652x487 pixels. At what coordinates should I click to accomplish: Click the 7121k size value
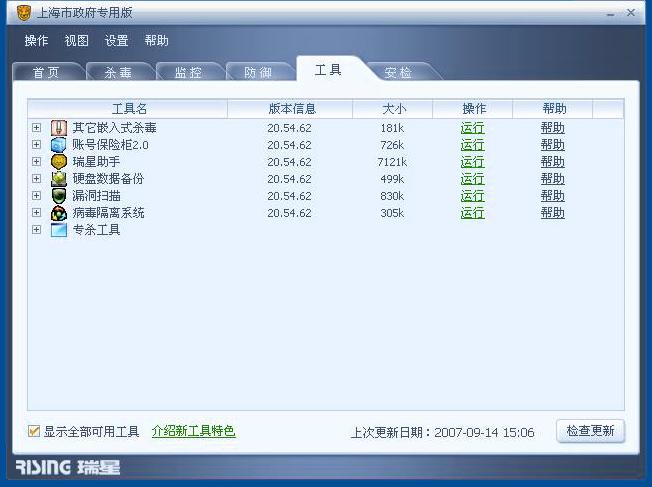coord(392,162)
